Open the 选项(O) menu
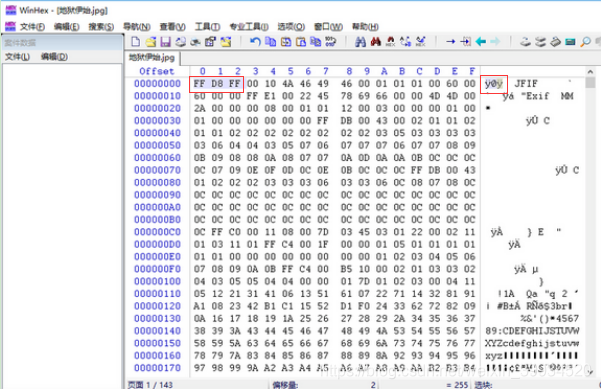The image size is (601, 389). point(291,26)
